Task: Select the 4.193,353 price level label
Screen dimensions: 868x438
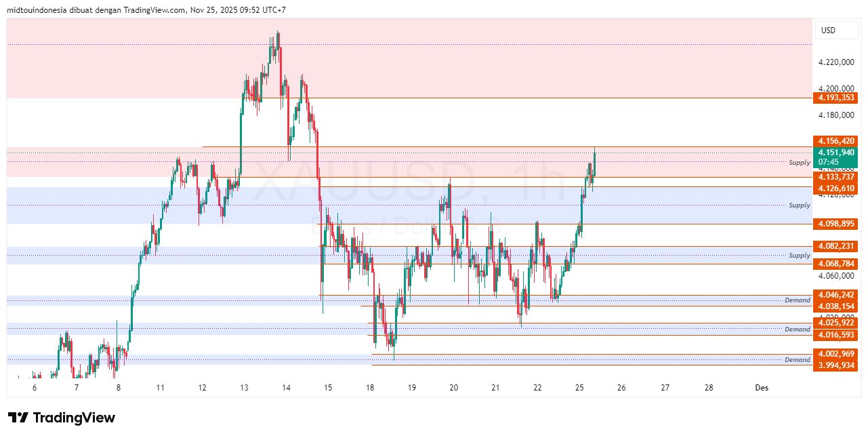Action: point(836,98)
